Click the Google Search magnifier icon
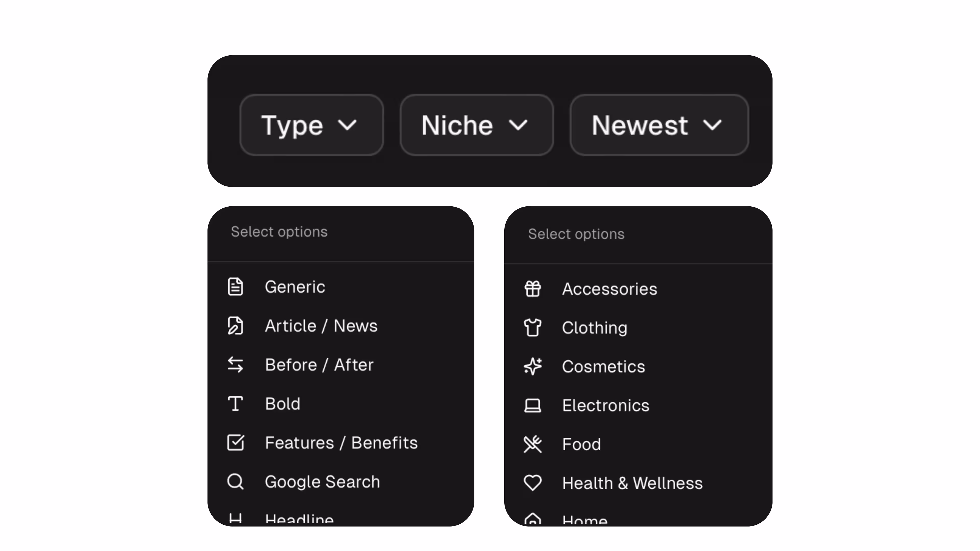 click(235, 482)
